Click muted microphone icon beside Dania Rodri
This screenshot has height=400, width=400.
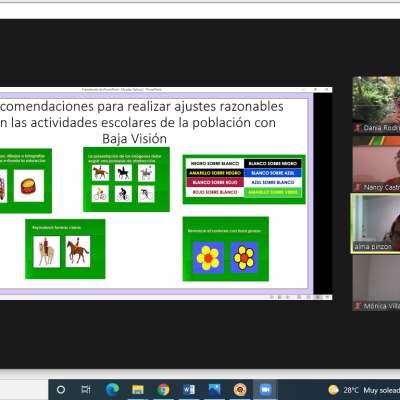[358, 128]
